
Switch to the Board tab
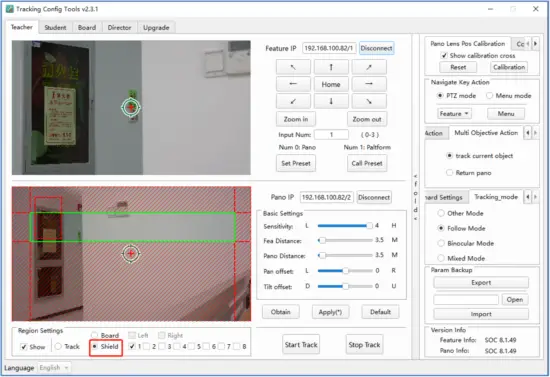87,27
